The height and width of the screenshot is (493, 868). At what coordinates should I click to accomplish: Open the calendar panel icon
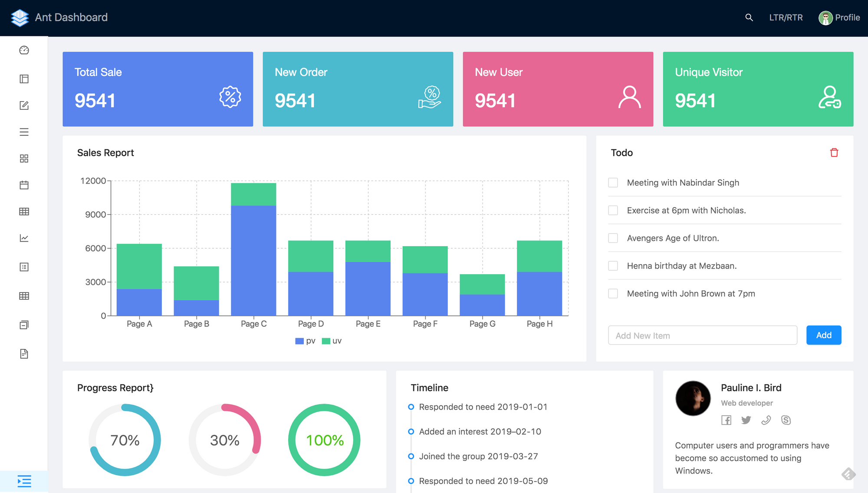pos(24,185)
